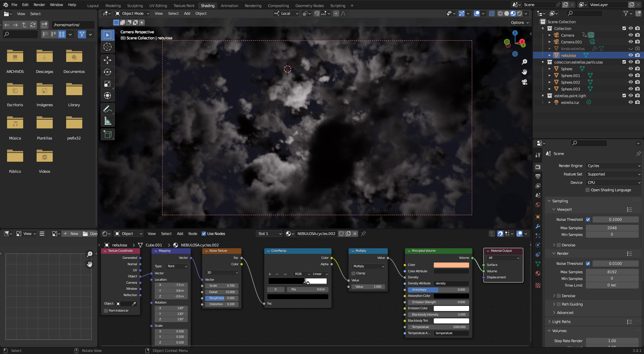Screen dimensions: 644x354
Task: Click the pan view hand icon
Action: point(524,72)
